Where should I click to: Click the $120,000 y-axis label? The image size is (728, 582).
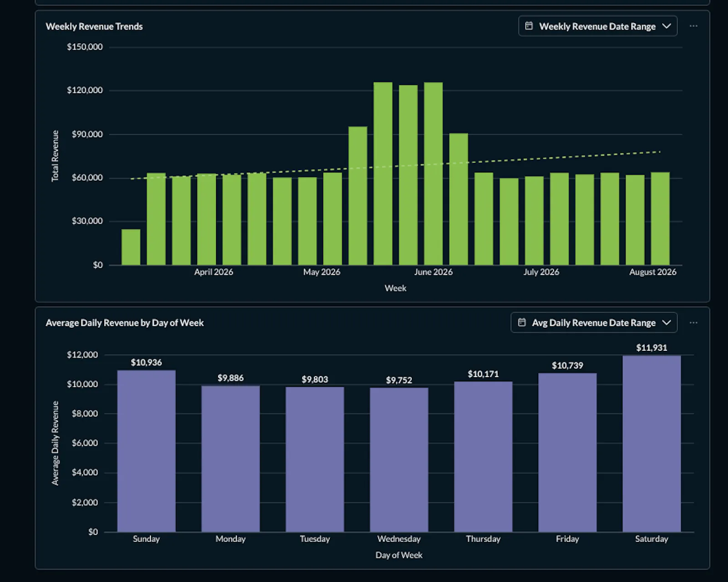coord(85,90)
